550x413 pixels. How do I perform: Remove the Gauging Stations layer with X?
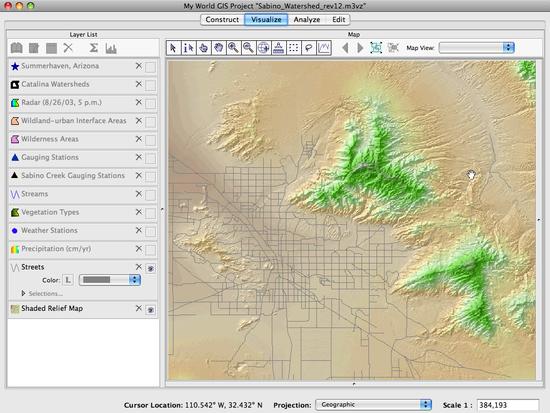[139, 157]
